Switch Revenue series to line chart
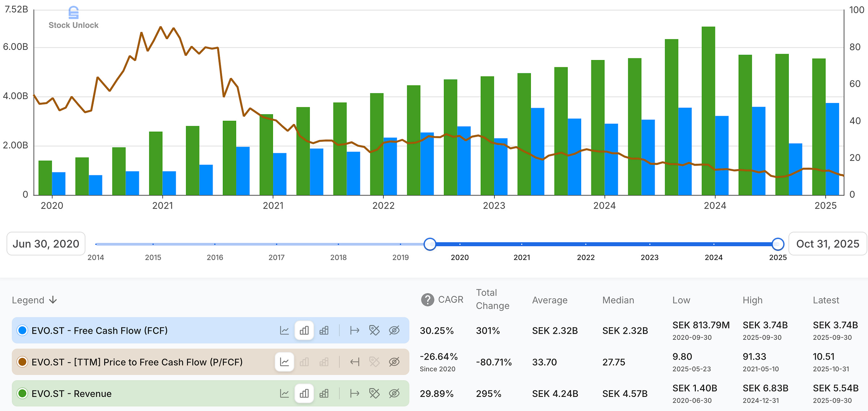Viewport: 868px width, 411px height. click(284, 393)
